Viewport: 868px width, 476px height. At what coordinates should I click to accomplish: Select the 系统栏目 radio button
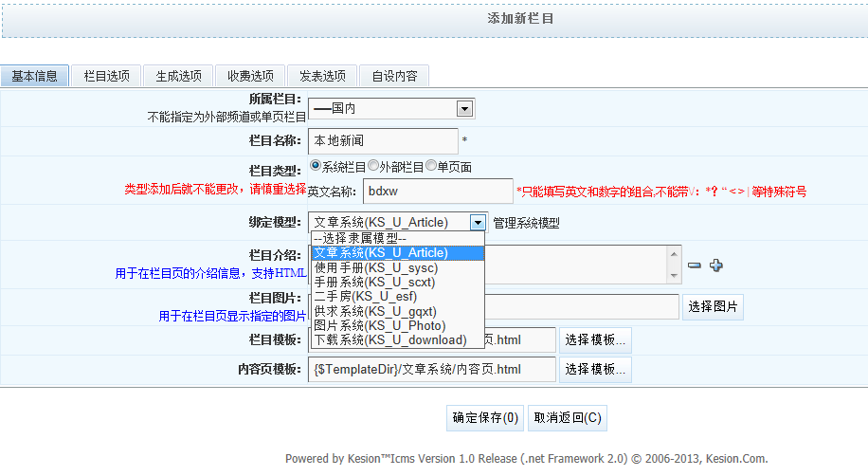[316, 166]
